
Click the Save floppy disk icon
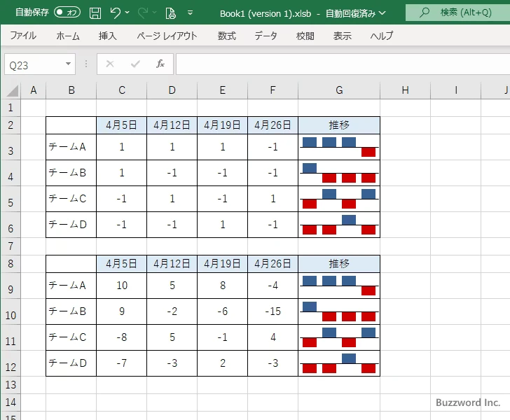tap(95, 13)
